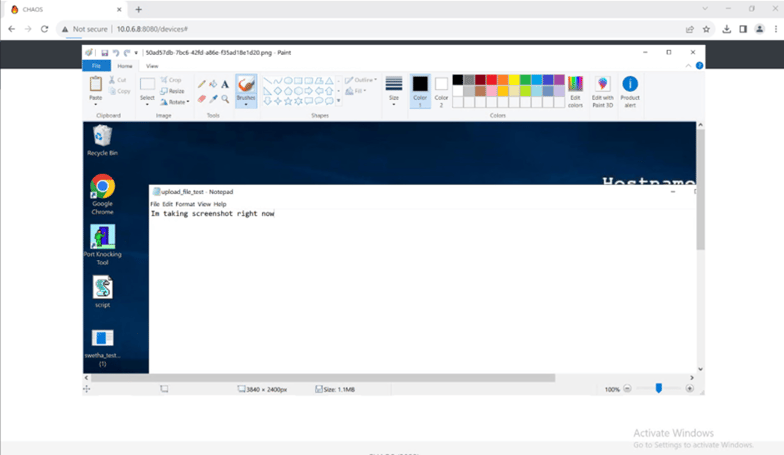The image size is (784, 455).
Task: Select Color 2 background box
Action: click(441, 88)
